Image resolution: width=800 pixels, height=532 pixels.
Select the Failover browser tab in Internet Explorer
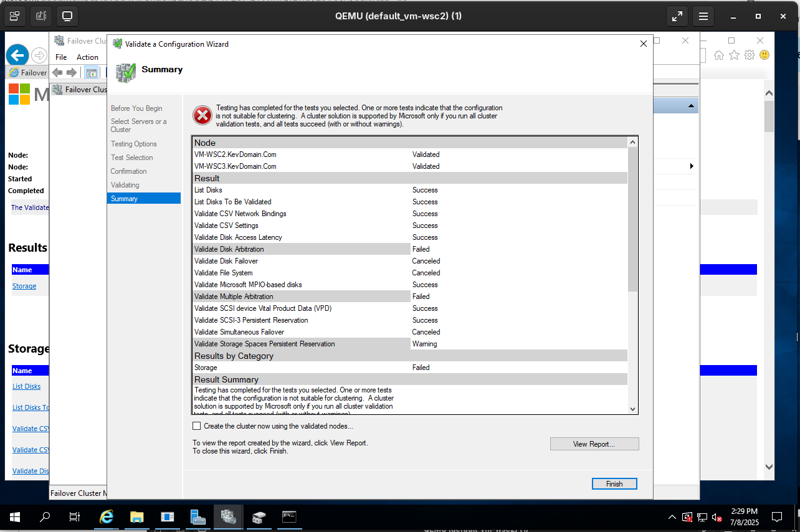click(x=27, y=72)
